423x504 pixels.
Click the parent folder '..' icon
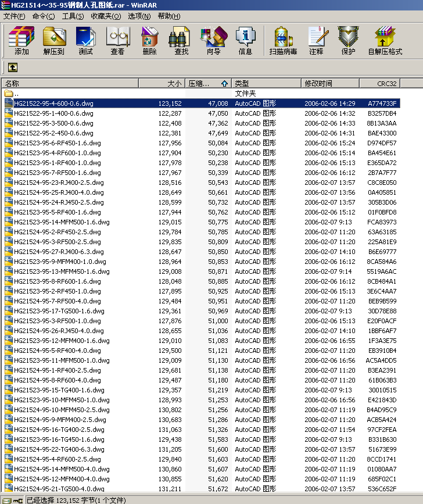coord(9,94)
